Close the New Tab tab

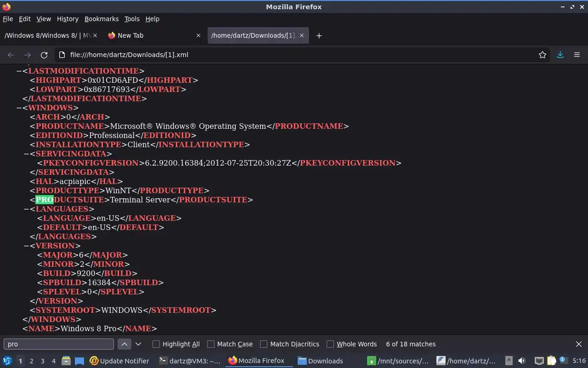[x=198, y=35]
